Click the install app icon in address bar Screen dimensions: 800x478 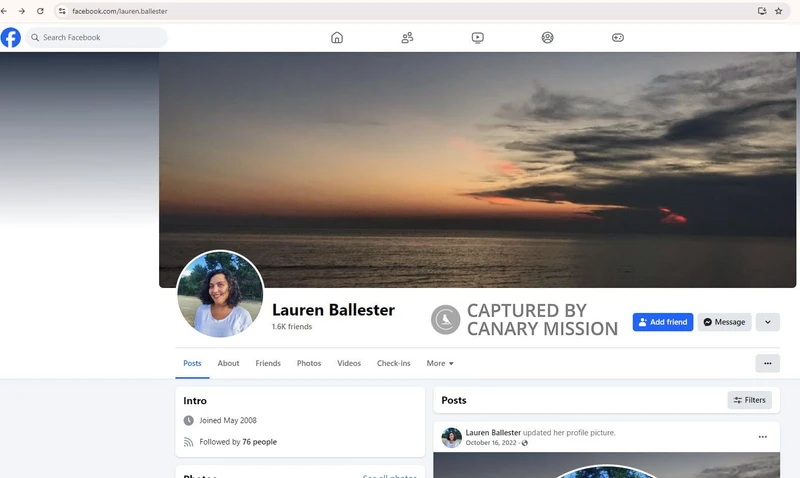click(x=762, y=11)
